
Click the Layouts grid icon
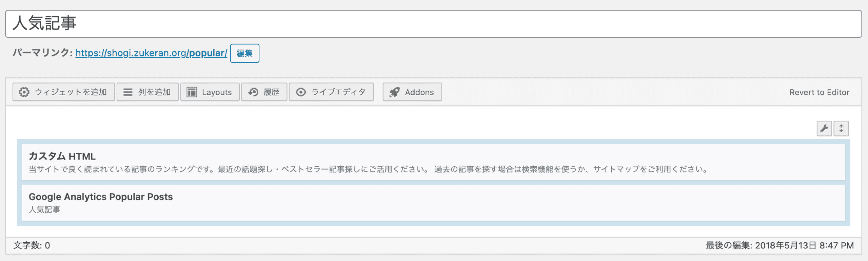click(192, 92)
